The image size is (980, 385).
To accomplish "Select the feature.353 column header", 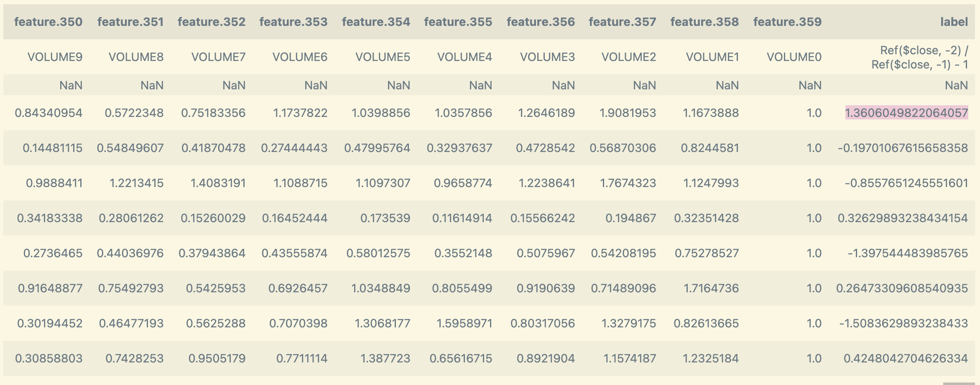I will click(293, 22).
